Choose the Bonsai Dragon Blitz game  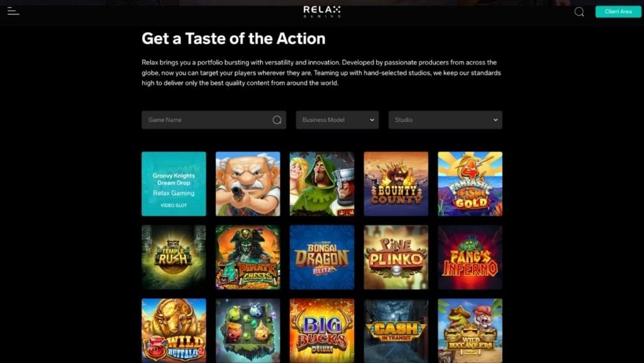[322, 257]
